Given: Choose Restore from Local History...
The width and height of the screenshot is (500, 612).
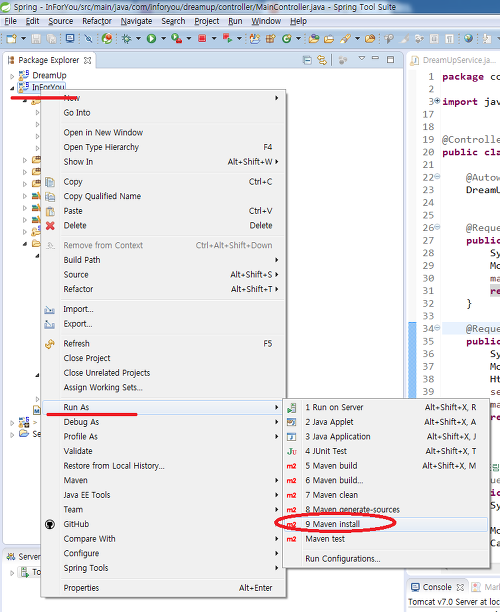Looking at the screenshot, I should pyautogui.click(x=163, y=466).
